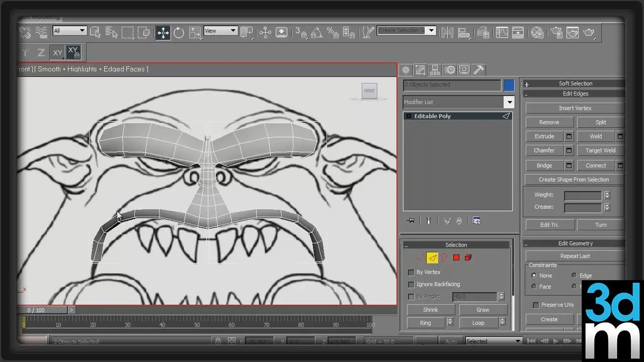Click the Chamfer button
Screen dimensions: 644x362
tap(544, 150)
